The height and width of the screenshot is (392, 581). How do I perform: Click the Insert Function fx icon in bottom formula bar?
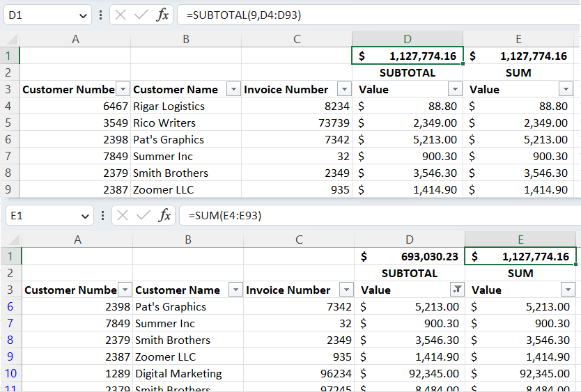point(165,215)
